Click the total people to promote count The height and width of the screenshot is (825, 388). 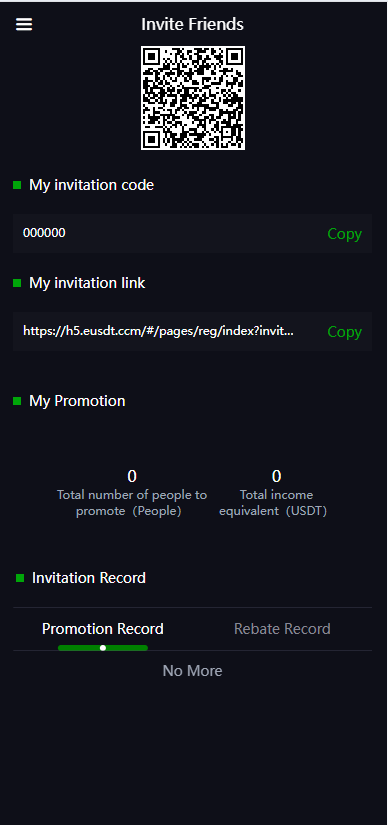(132, 476)
